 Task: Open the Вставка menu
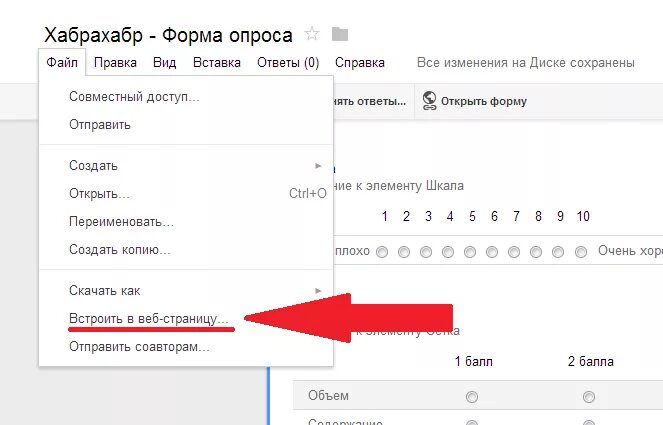216,63
